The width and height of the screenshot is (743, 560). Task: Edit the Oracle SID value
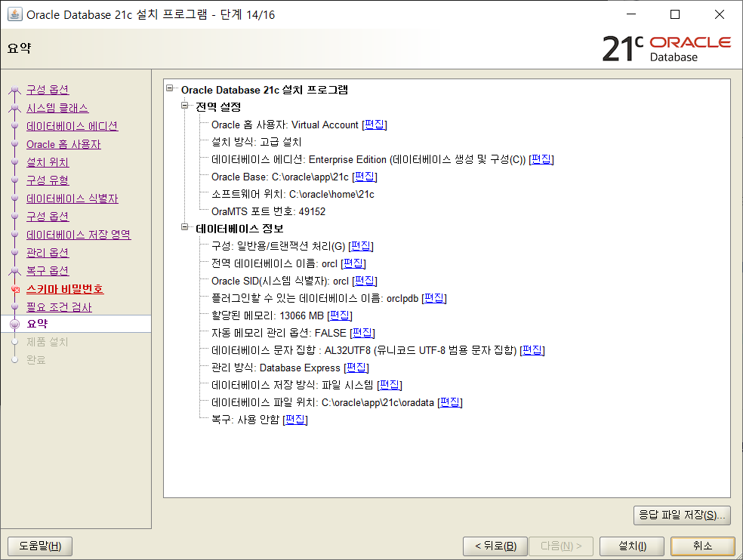tap(365, 281)
